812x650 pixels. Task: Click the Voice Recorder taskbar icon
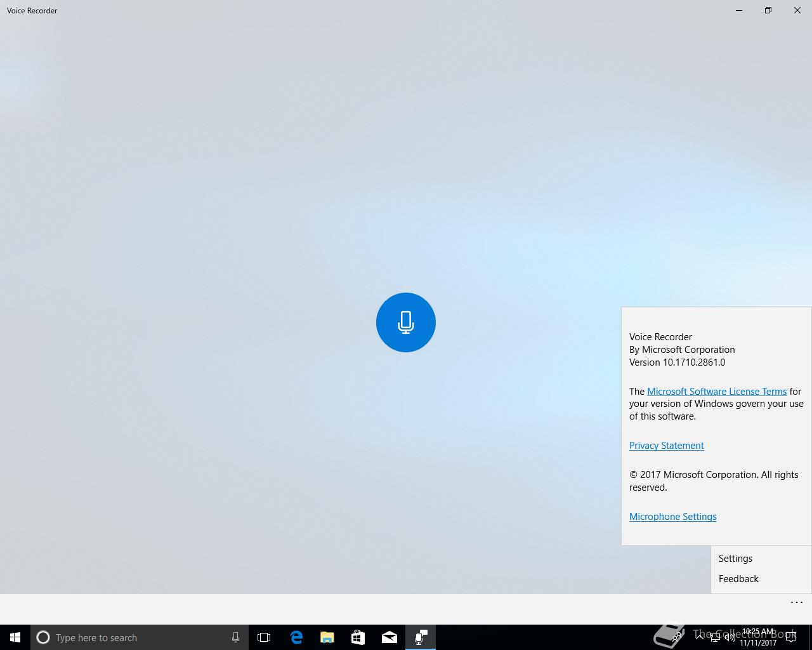click(421, 637)
